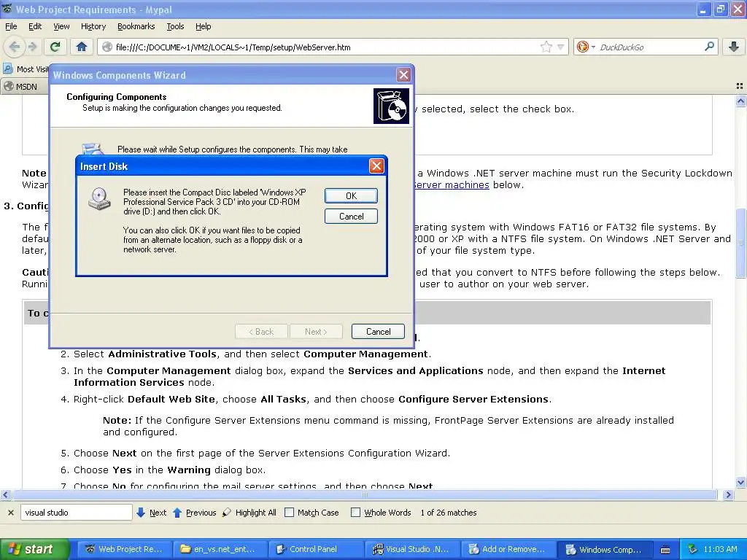Go forward with the browser forward arrow

click(32, 47)
